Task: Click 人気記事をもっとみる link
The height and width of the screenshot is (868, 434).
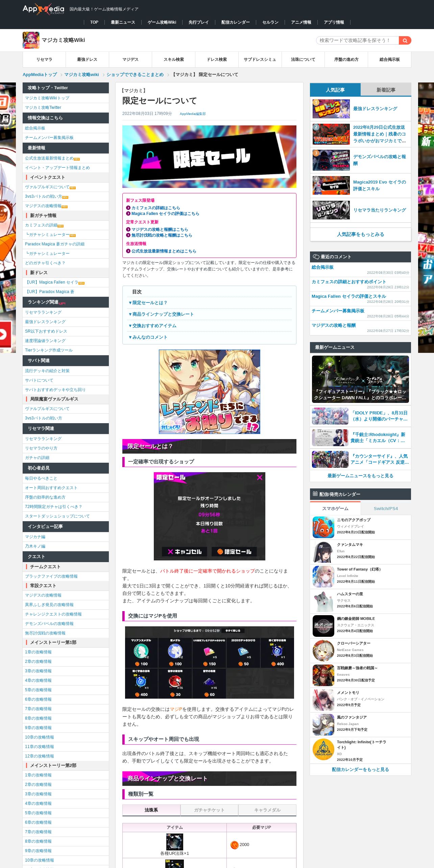Action: pyautogui.click(x=360, y=234)
